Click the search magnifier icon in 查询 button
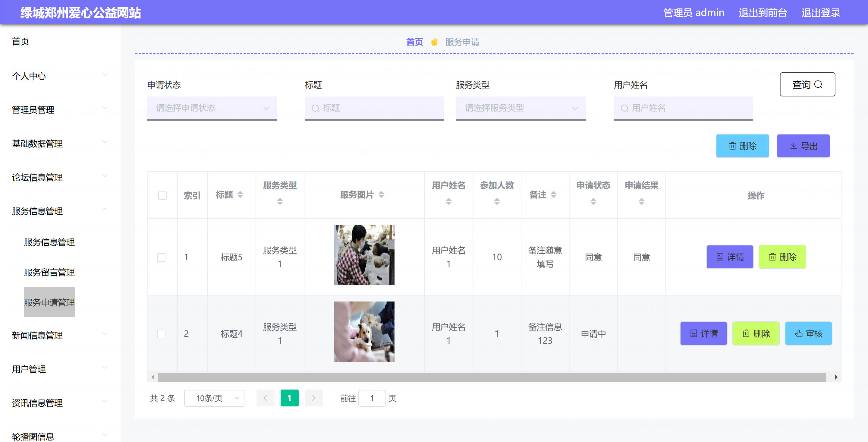The width and height of the screenshot is (868, 442). [818, 84]
